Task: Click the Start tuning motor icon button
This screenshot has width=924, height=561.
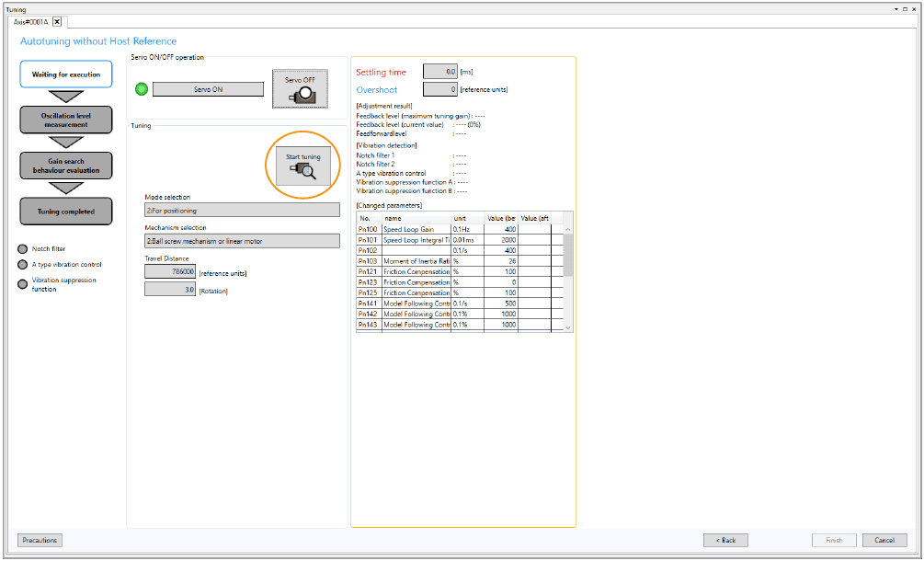Action: pyautogui.click(x=302, y=165)
